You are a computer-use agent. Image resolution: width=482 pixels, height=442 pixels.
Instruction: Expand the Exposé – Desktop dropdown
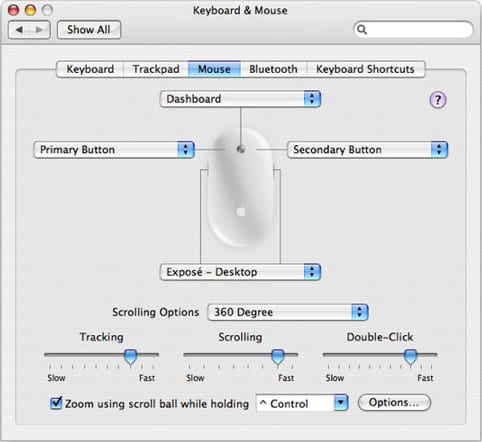click(240, 272)
